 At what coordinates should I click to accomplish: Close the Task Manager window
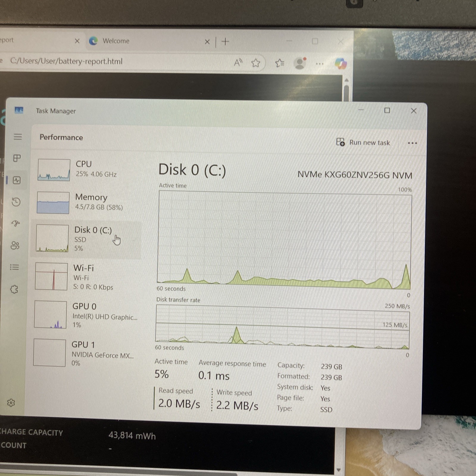(x=414, y=111)
